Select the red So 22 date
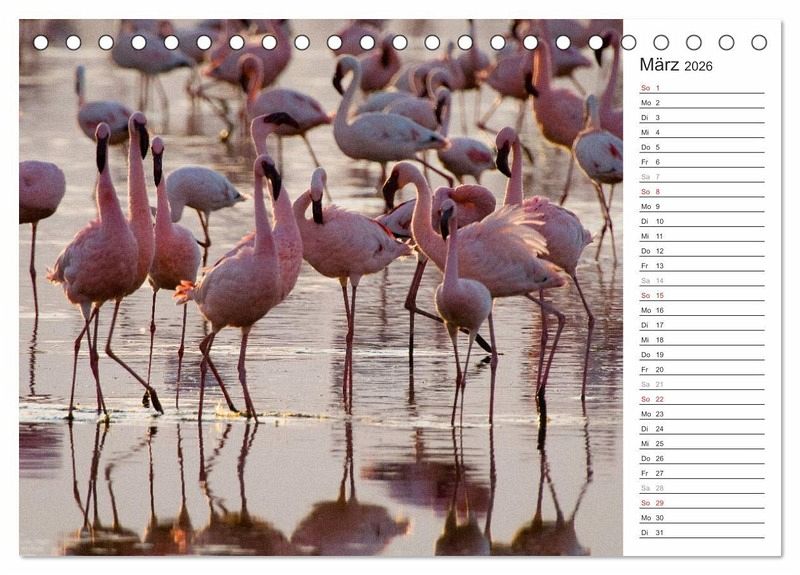 pyautogui.click(x=701, y=399)
